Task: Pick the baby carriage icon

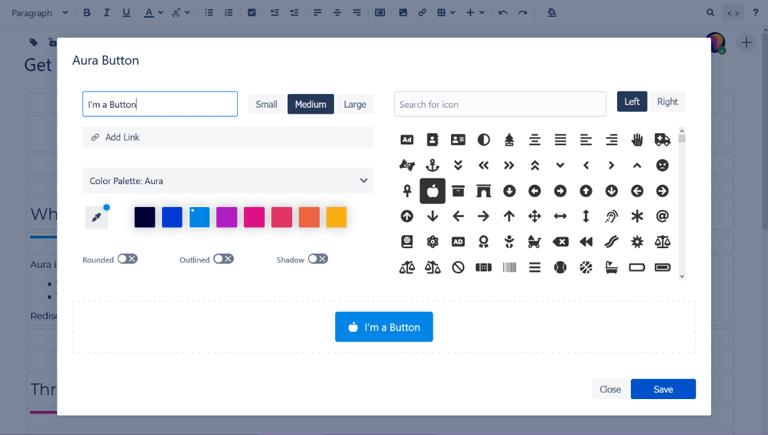Action: [x=535, y=242]
